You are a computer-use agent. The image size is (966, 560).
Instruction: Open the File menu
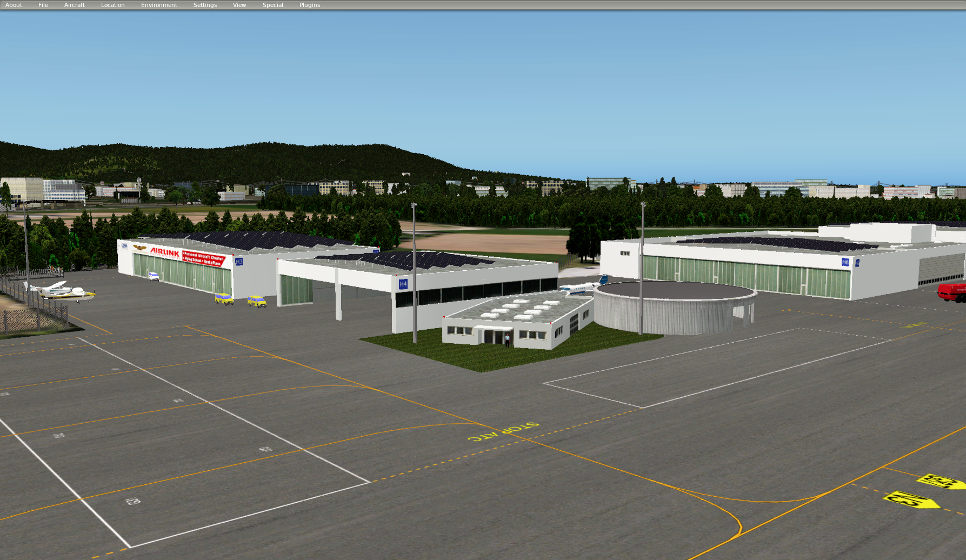click(x=43, y=5)
